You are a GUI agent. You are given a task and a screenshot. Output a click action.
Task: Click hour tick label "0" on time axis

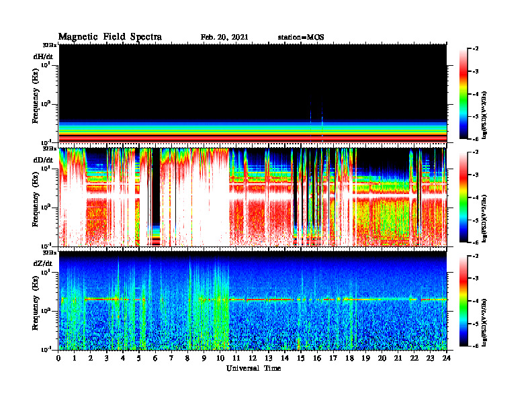(58, 359)
